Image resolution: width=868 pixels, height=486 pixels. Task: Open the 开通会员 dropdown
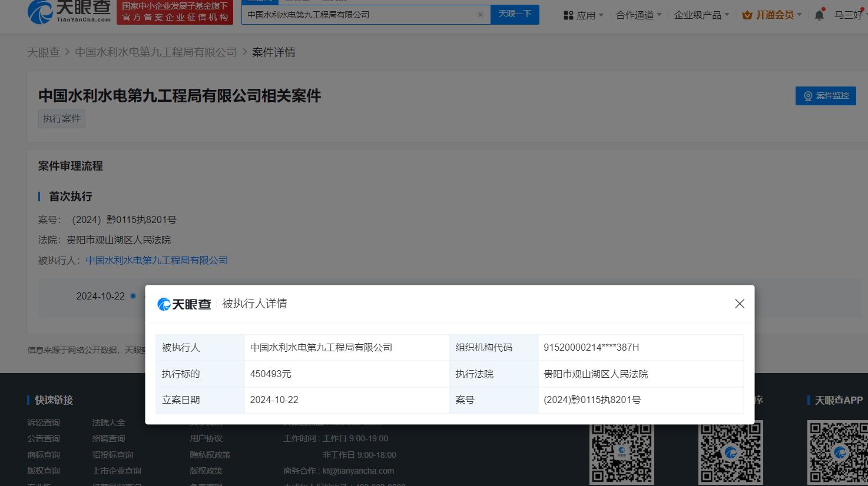coord(772,15)
